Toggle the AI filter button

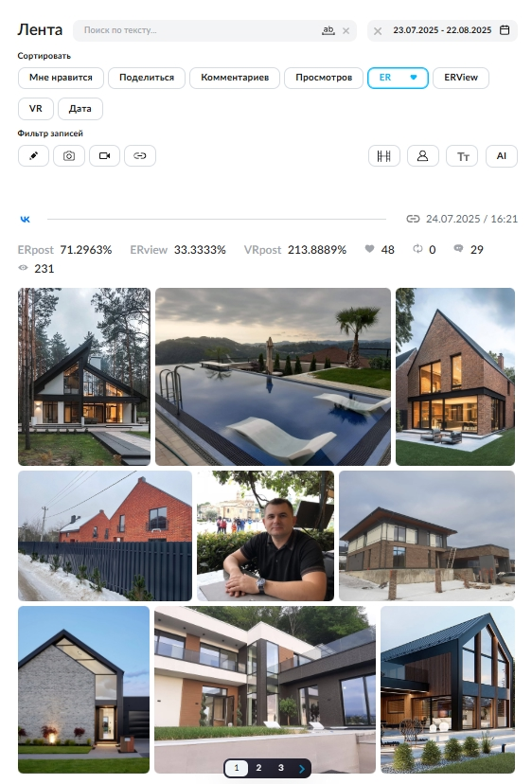[502, 156]
